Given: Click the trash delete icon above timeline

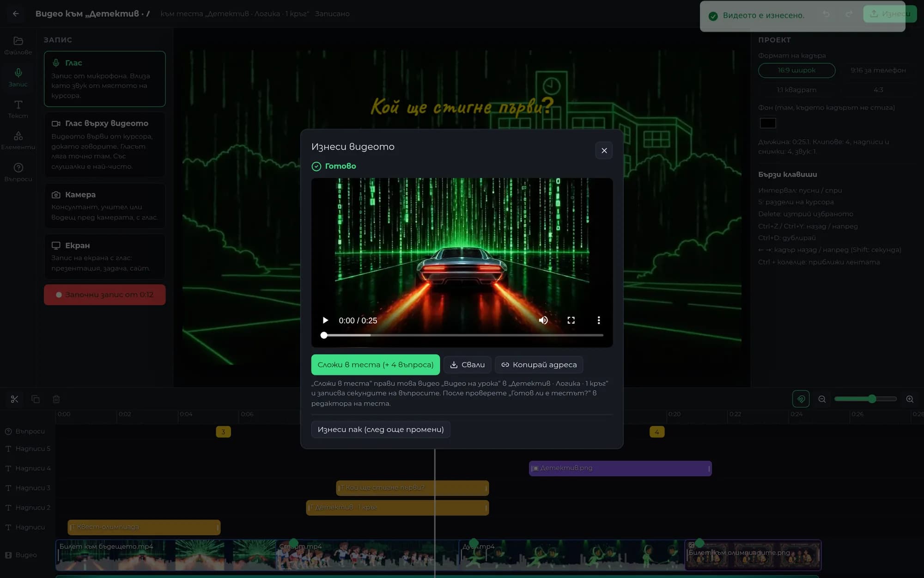Looking at the screenshot, I should (x=56, y=399).
